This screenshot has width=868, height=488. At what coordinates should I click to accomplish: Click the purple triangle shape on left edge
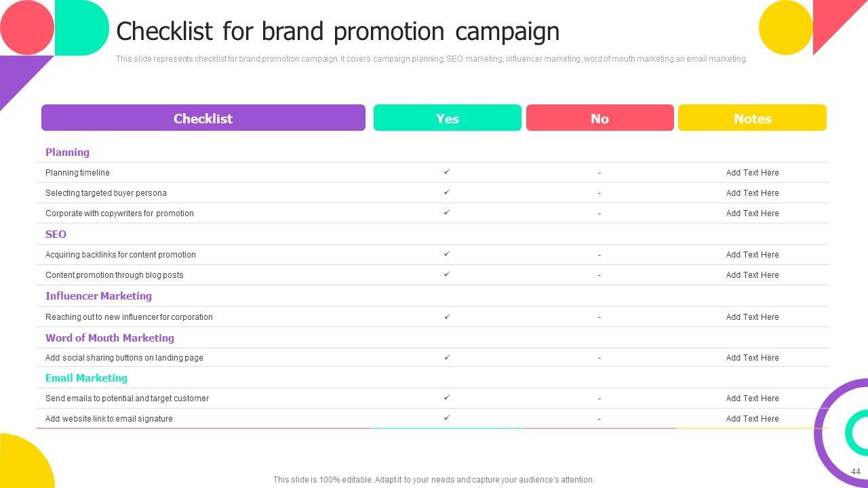[x=17, y=75]
